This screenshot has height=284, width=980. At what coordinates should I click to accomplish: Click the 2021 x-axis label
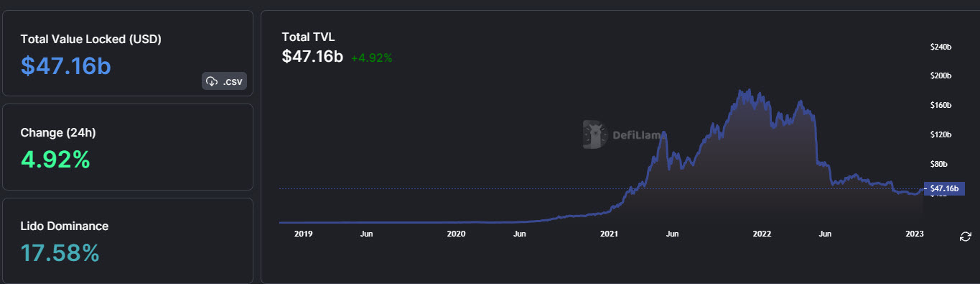click(x=609, y=234)
